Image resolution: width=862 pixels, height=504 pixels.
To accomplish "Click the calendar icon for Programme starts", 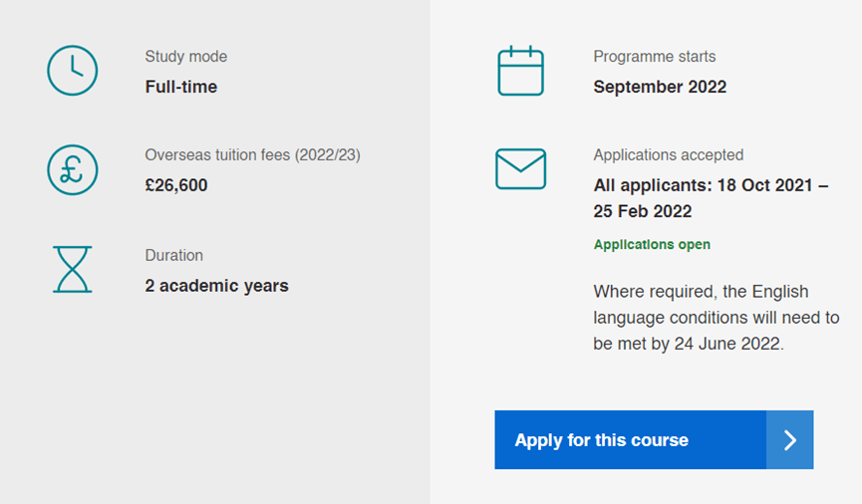I will (x=520, y=71).
